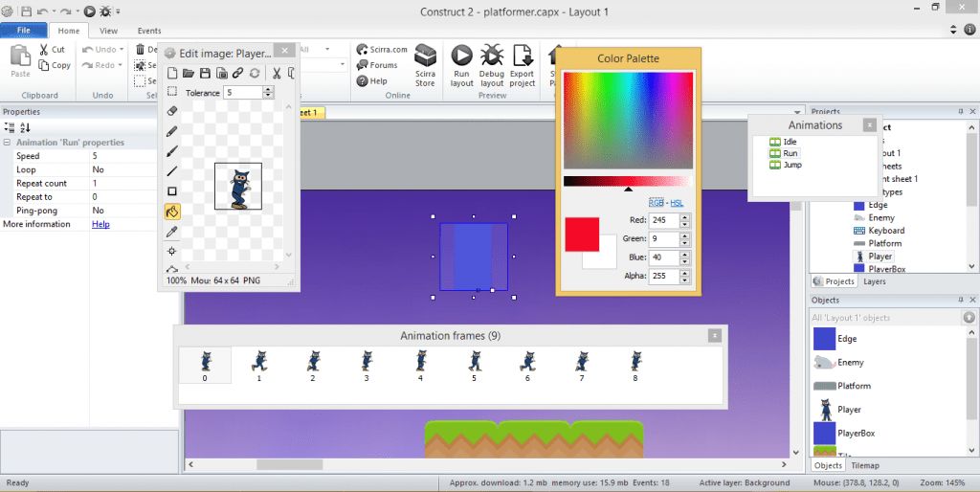Switch to the Tilemap tab
The height and width of the screenshot is (492, 980).
pos(865,465)
